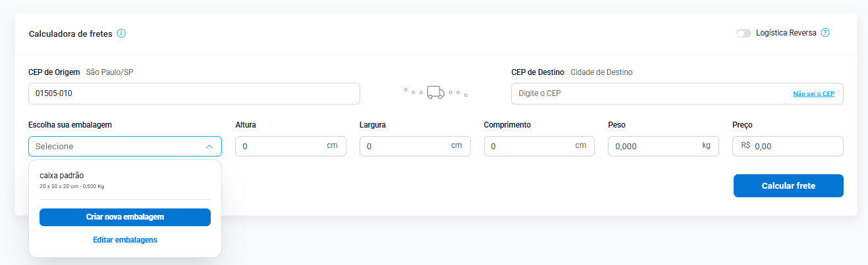
Task: Collapse the packaging list with the chevron arrow
Action: click(x=209, y=147)
